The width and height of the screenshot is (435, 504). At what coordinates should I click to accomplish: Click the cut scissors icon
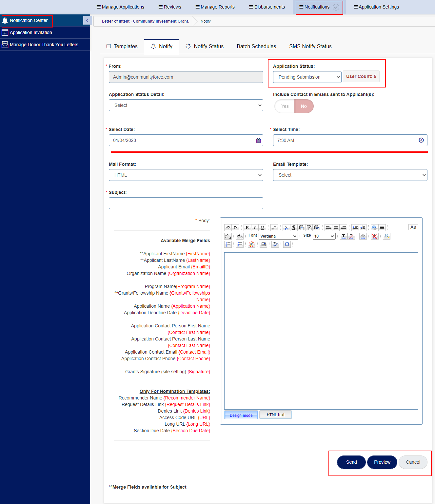point(286,228)
